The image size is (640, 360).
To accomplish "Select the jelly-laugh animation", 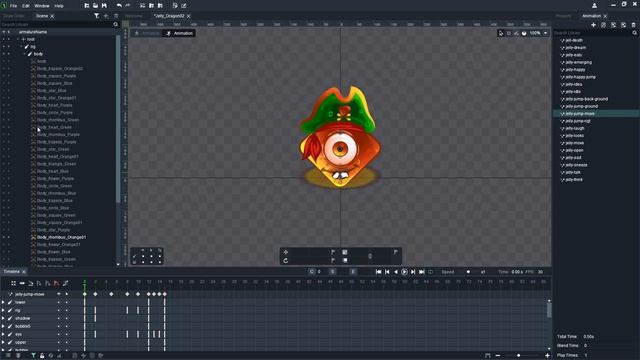I will (575, 129).
